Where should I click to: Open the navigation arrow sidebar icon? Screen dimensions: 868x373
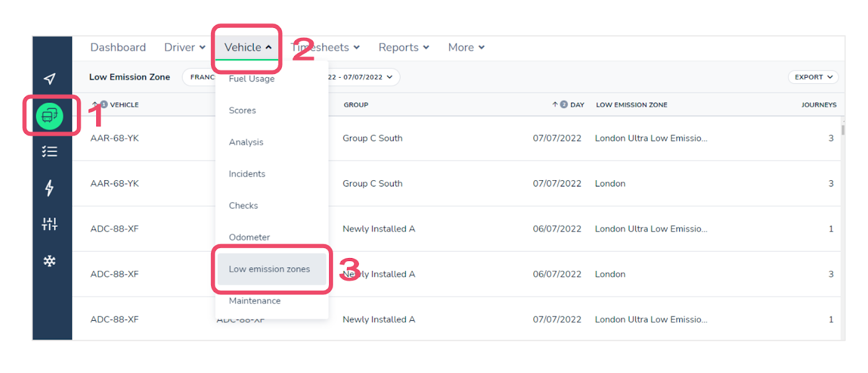coord(50,78)
